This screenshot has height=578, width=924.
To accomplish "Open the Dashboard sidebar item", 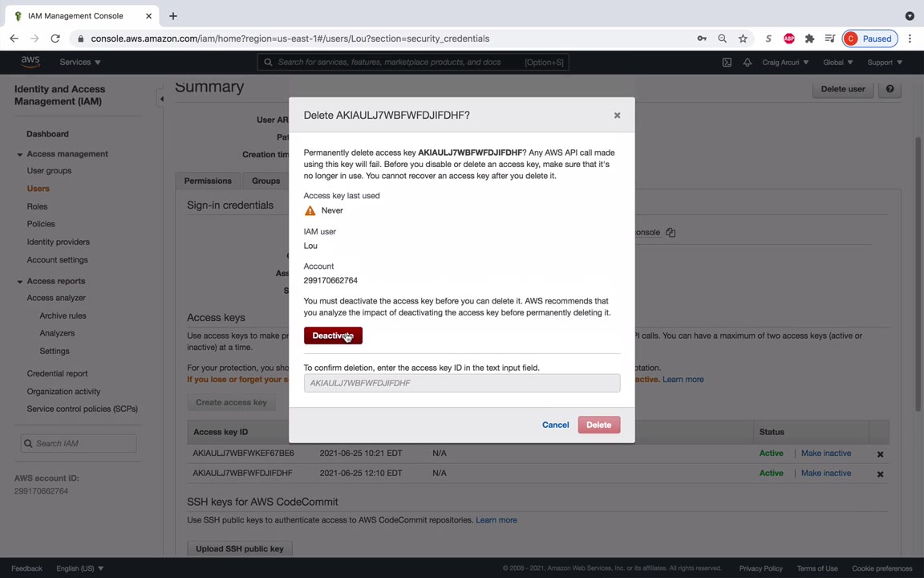I will tap(48, 134).
